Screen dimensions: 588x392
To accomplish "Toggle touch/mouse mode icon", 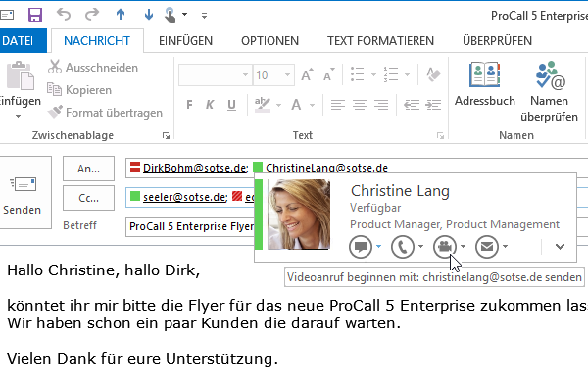I will 171,15.
